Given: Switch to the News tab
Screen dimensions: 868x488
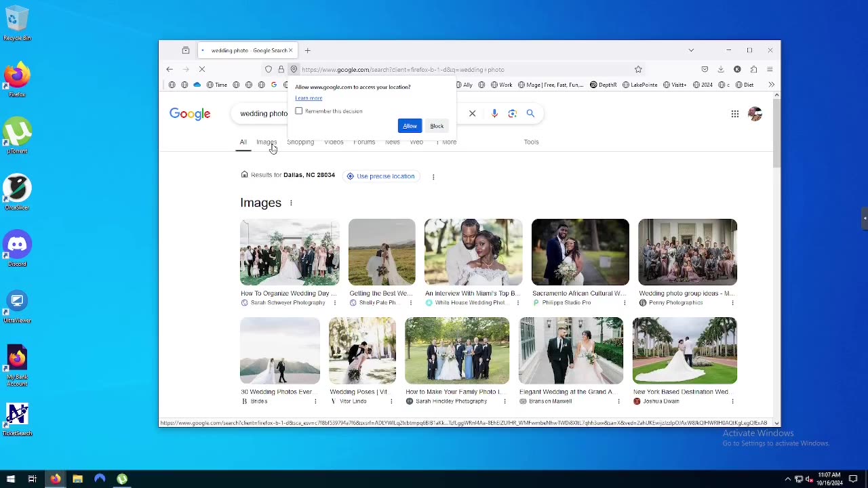Looking at the screenshot, I should 393,142.
